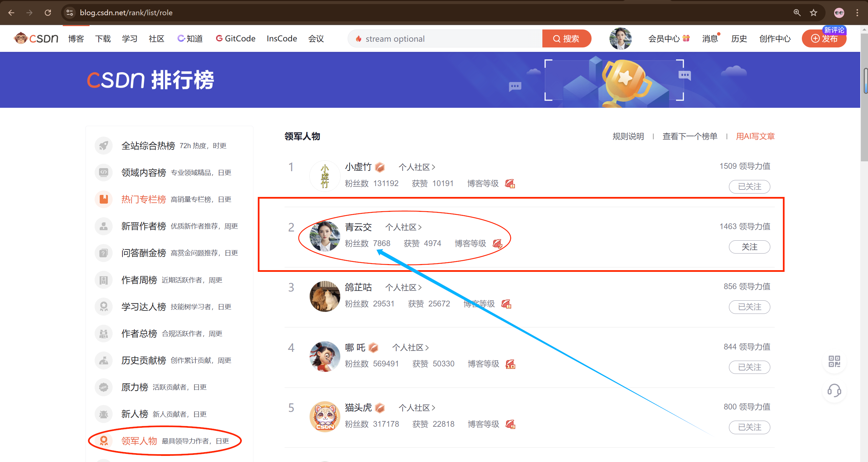
Task: Click the search box showing stream optional
Action: 445,39
